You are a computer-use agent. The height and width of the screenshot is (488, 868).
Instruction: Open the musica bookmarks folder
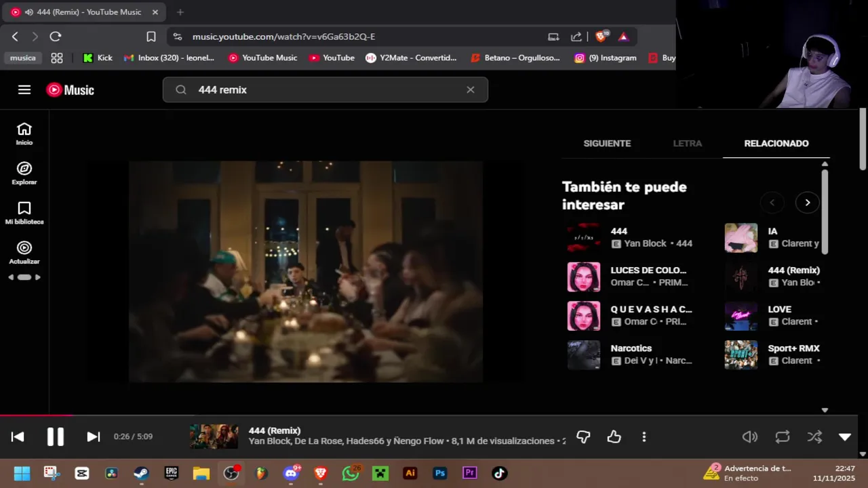pos(22,58)
